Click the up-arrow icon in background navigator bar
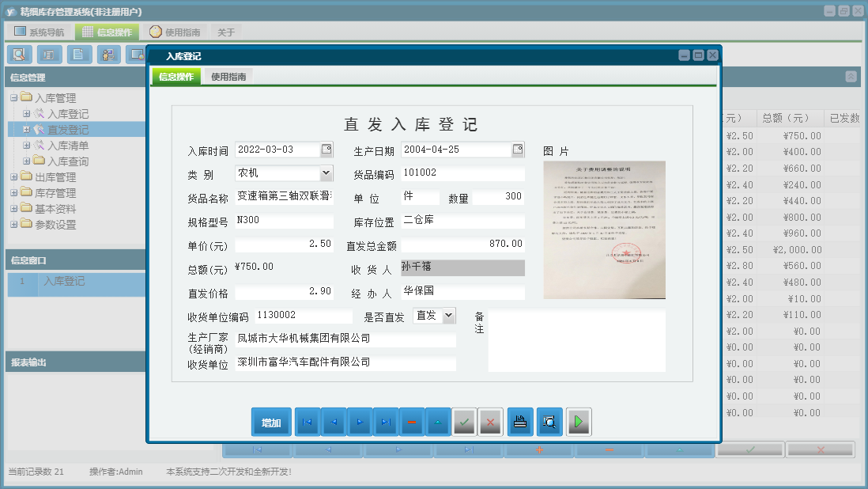 [680, 450]
